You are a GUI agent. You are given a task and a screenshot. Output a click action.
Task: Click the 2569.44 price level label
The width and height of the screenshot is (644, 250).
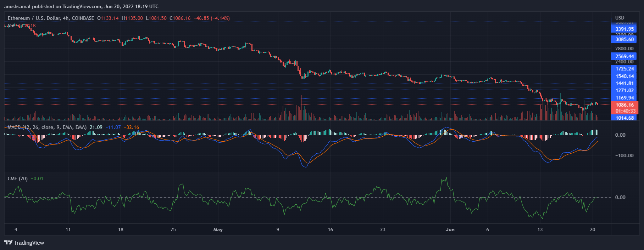click(x=624, y=56)
